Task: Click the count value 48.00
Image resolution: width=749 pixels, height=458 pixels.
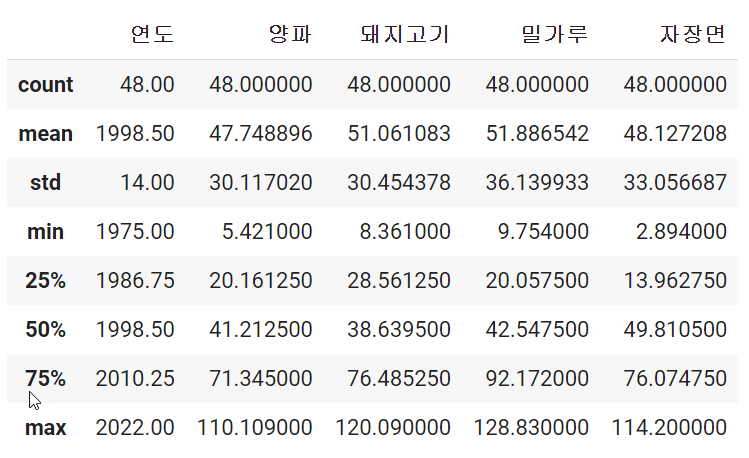Action: click(x=147, y=85)
